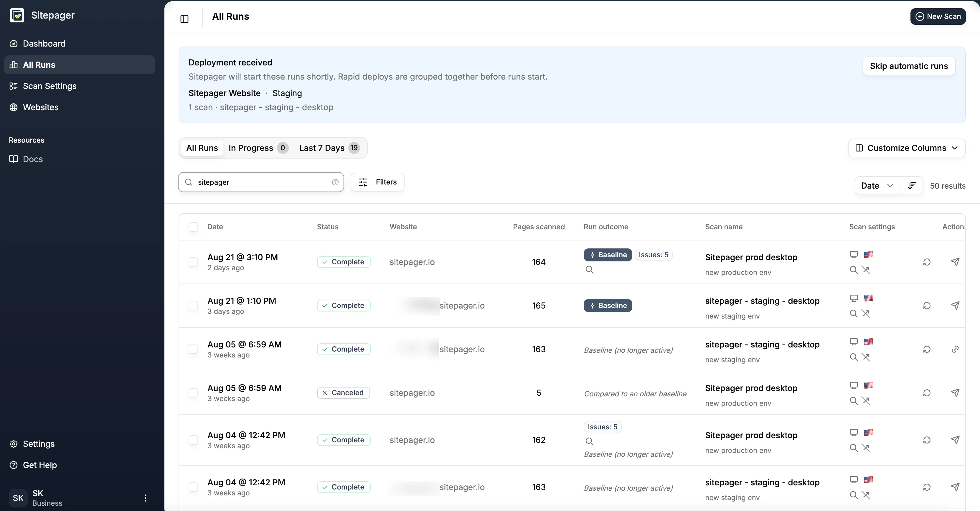980x511 pixels.
Task: Click the Baseline badge in Aug 21 3:10 PM row
Action: click(608, 255)
